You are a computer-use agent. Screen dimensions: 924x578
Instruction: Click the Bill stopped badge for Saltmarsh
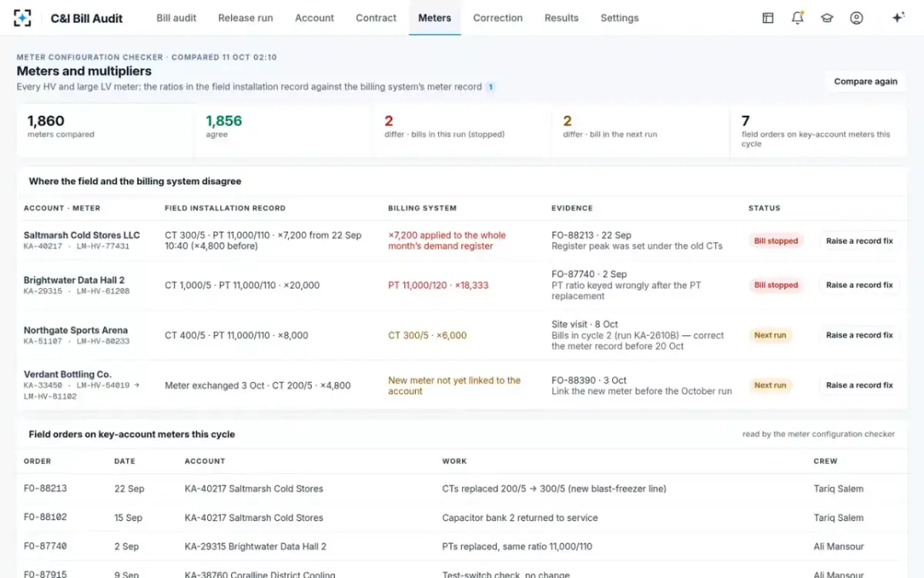click(776, 241)
